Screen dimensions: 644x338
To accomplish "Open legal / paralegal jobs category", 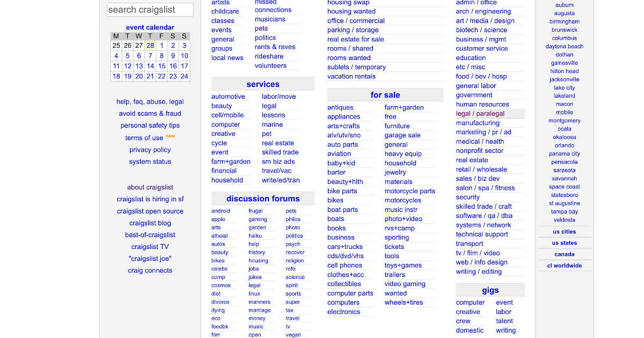I will 480,114.
